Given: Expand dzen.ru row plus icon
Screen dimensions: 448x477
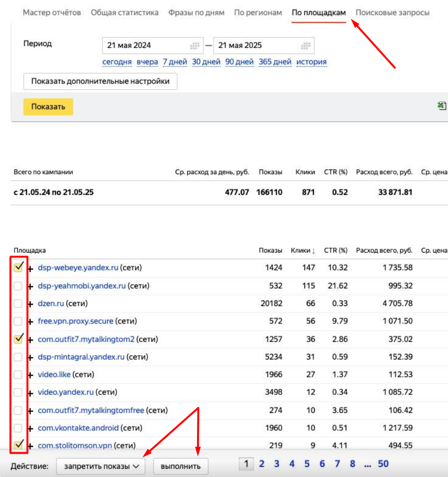Looking at the screenshot, I should [31, 304].
